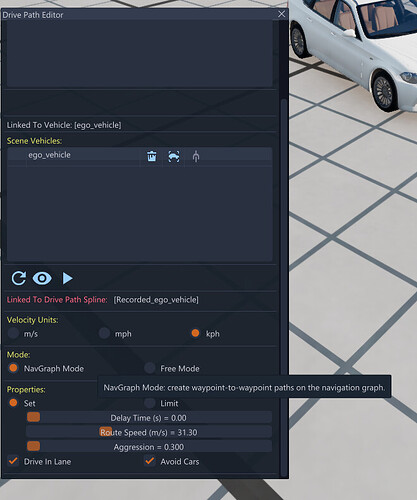Click the Drive Path Editor vertical scrollbar

tap(284, 287)
